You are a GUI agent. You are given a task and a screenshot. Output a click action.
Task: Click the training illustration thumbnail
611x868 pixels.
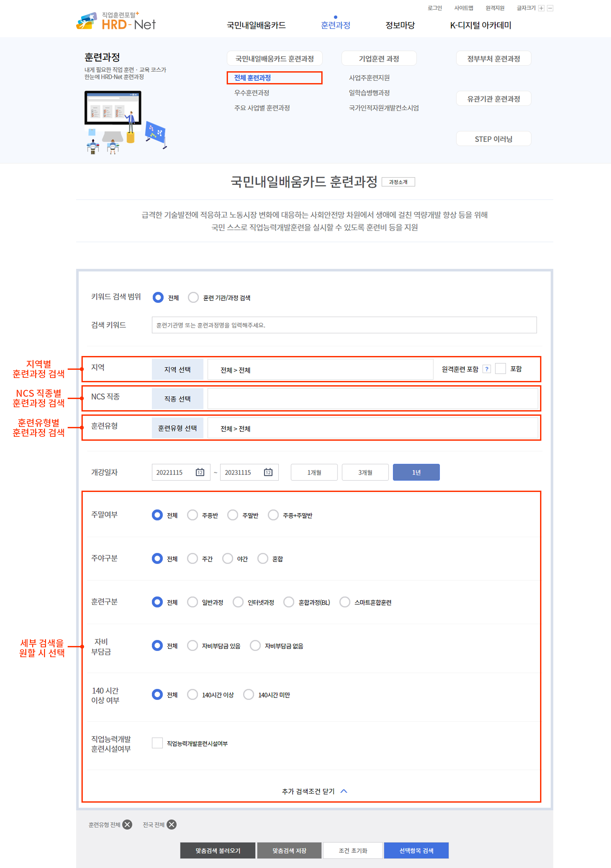click(125, 122)
